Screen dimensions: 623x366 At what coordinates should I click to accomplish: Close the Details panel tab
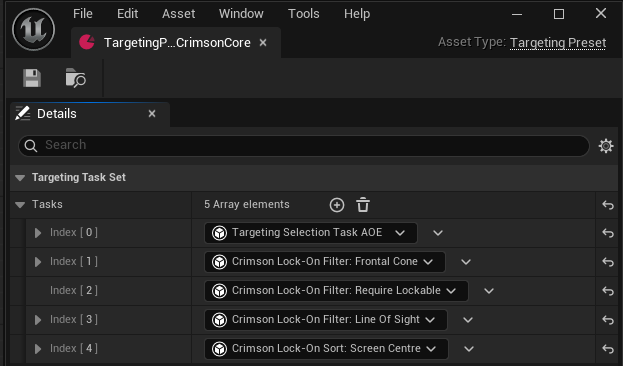152,114
